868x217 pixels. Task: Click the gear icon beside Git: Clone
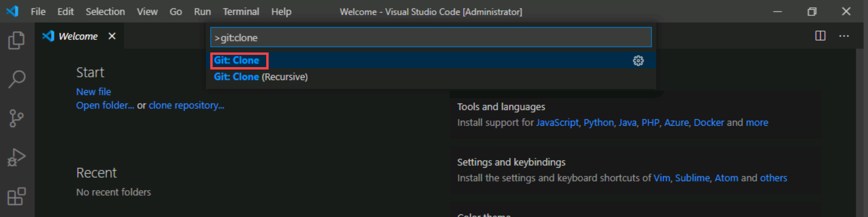coord(638,61)
